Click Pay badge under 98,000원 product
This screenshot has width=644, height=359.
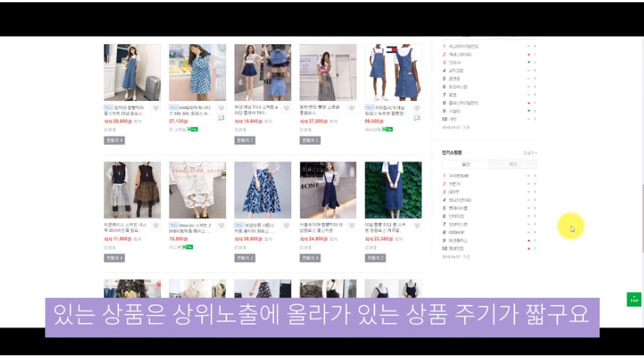387,129
